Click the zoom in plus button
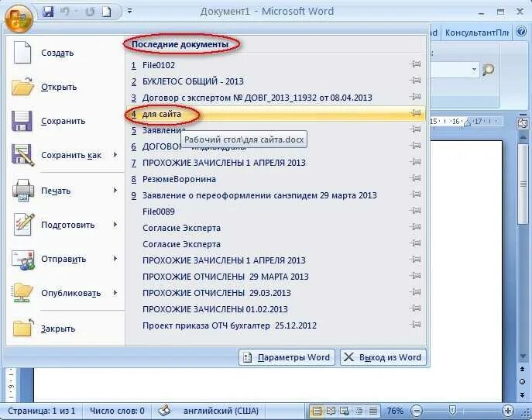Screen dimensions: 532x420 point(507,411)
